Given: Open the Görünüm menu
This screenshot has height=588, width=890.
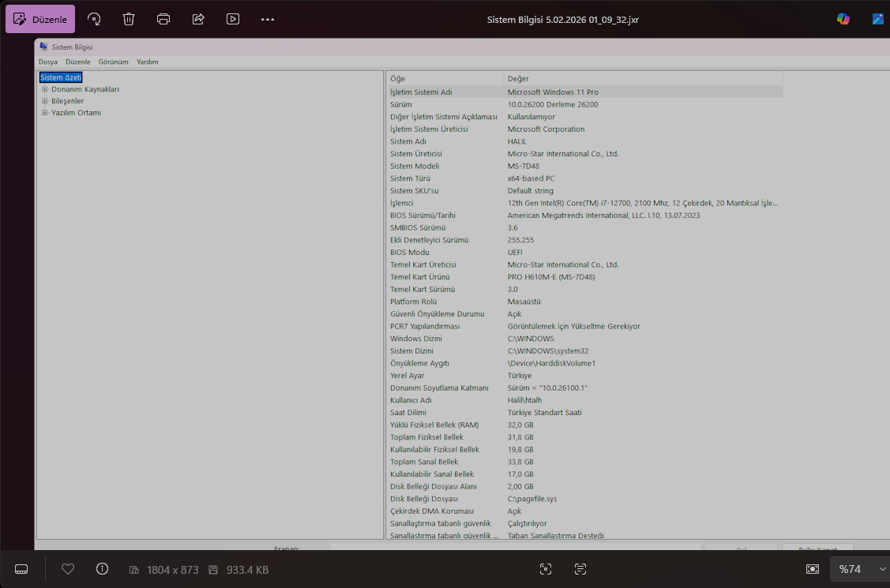Looking at the screenshot, I should click(x=114, y=62).
